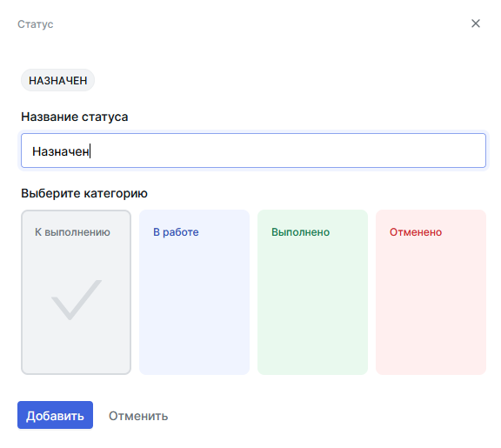Close the Статус dialog with the X icon
Viewport: 501px width, 448px height.
click(476, 23)
